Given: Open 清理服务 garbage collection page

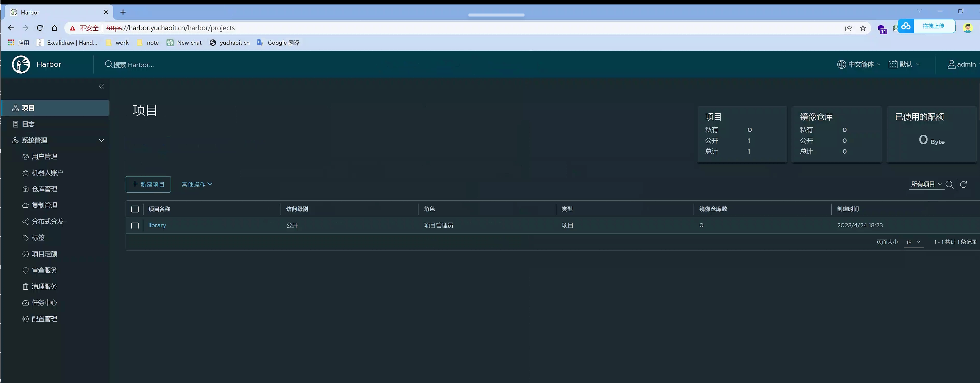Looking at the screenshot, I should tap(44, 286).
